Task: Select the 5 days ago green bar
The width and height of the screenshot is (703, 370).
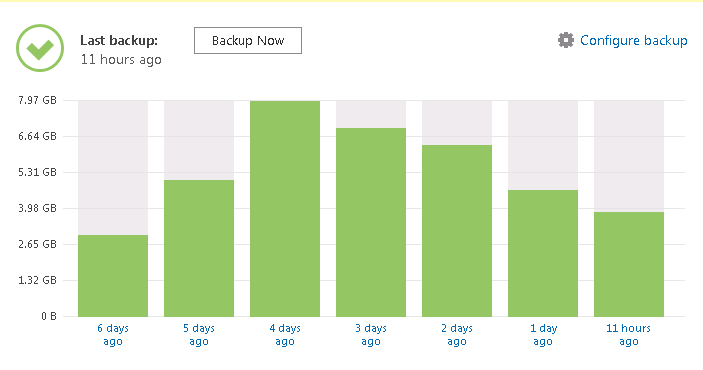Action: pyautogui.click(x=199, y=248)
